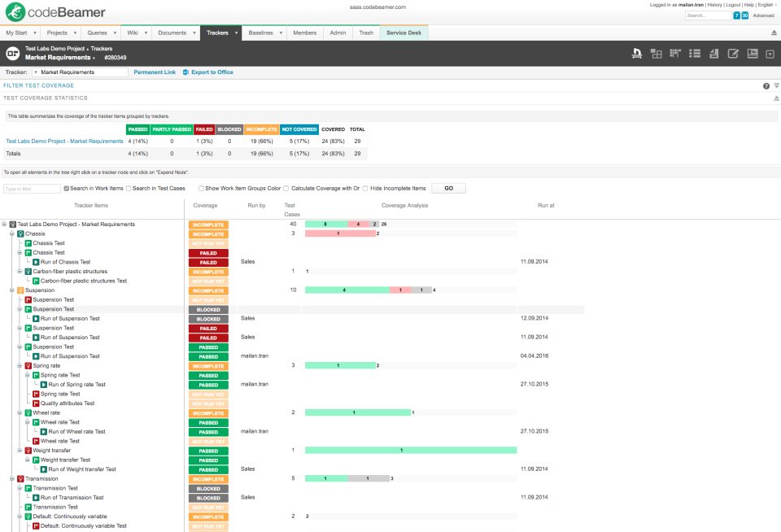This screenshot has height=532, width=781.
Task: Click the Run of Wheel rate Test icon
Action: click(44, 432)
